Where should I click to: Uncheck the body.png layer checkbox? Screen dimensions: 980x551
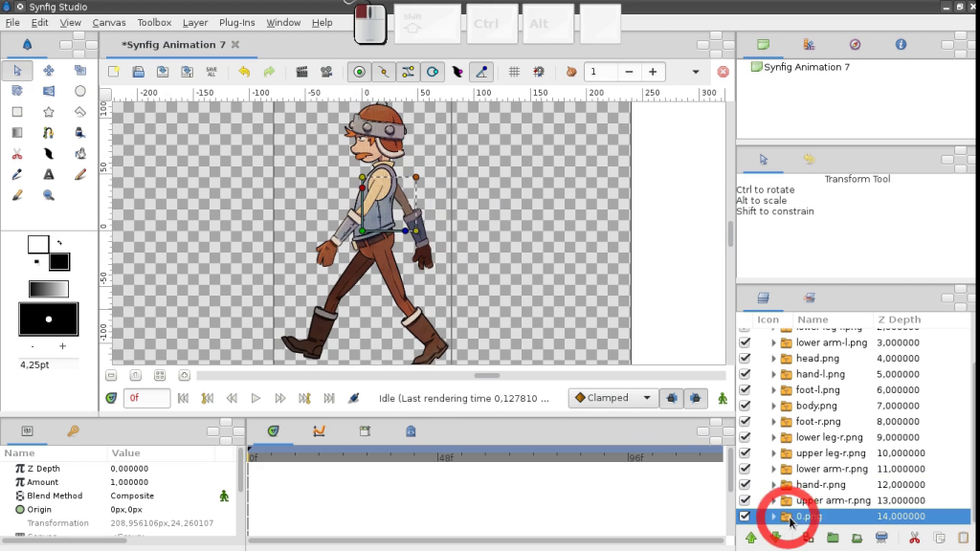pyautogui.click(x=745, y=405)
